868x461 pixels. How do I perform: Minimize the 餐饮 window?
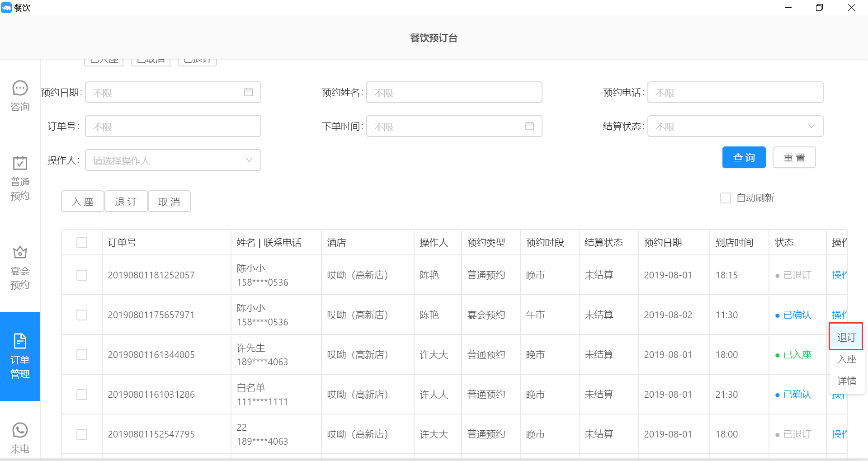[x=788, y=8]
